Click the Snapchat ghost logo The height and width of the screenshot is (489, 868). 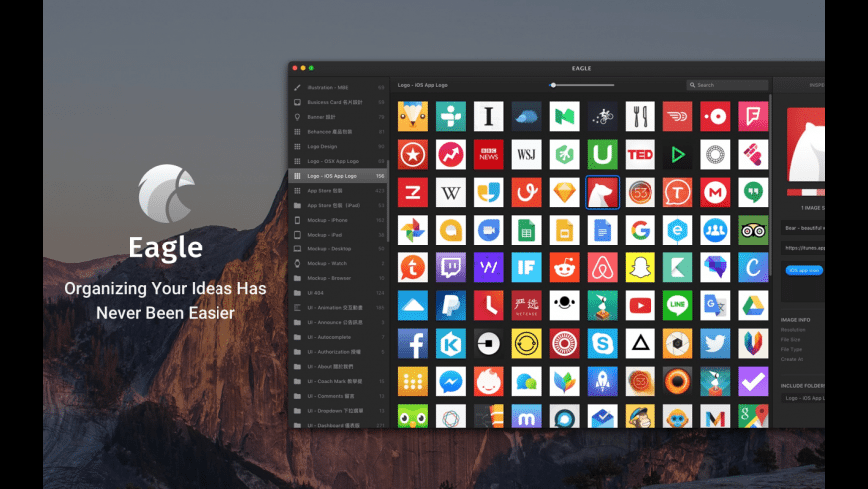pyautogui.click(x=640, y=267)
